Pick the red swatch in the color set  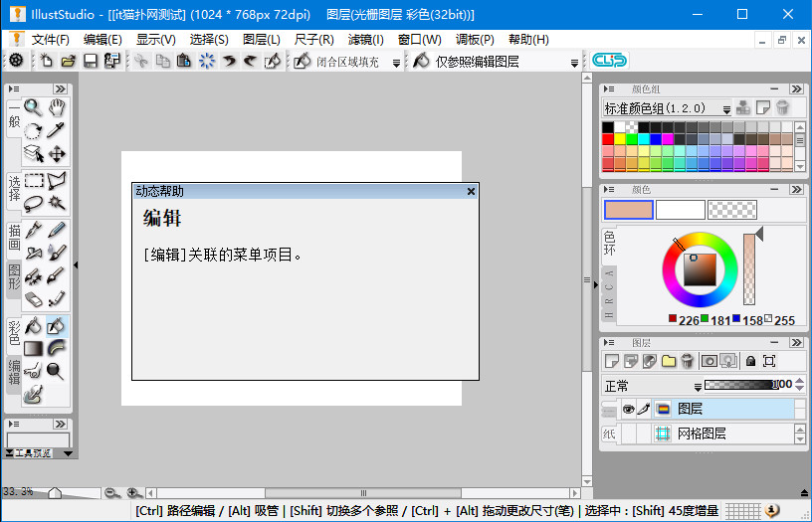point(608,138)
